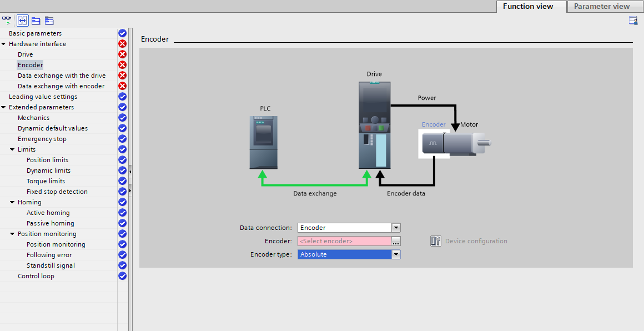The width and height of the screenshot is (644, 331).
Task: Click the online settings icon at top right
Action: [633, 21]
